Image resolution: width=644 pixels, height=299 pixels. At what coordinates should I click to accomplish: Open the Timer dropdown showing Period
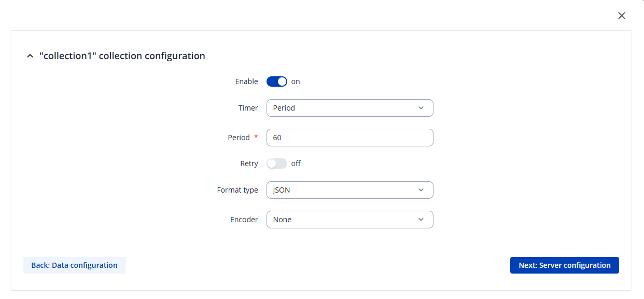[x=349, y=108]
